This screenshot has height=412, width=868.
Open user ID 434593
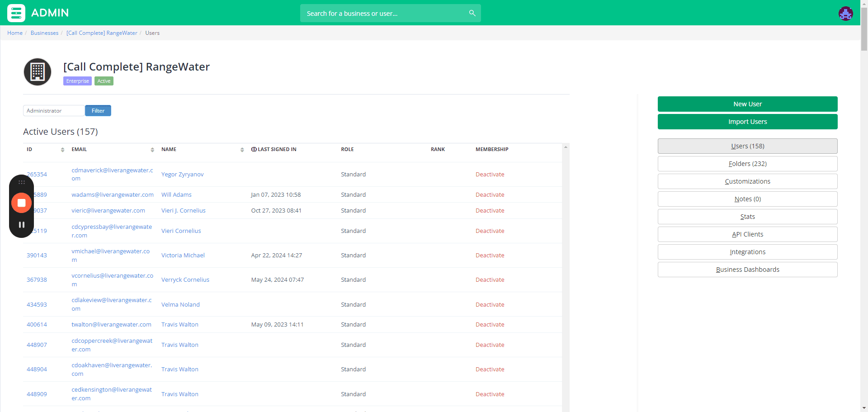click(x=37, y=305)
